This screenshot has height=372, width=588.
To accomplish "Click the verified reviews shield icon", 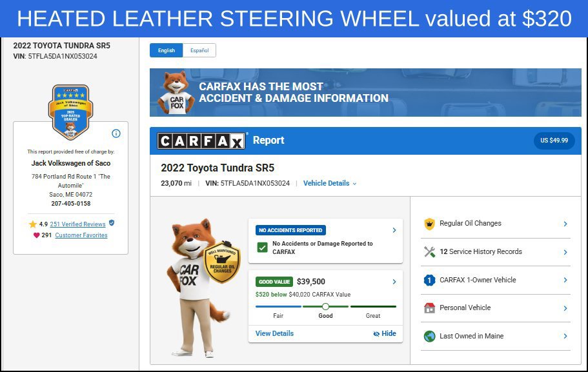I will [x=112, y=223].
